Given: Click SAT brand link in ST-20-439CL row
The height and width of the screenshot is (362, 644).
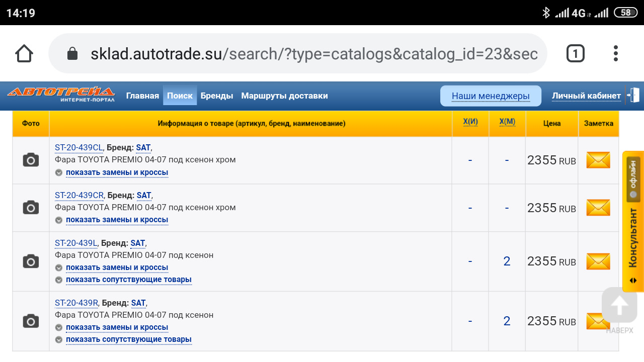Looking at the screenshot, I should click(143, 148).
